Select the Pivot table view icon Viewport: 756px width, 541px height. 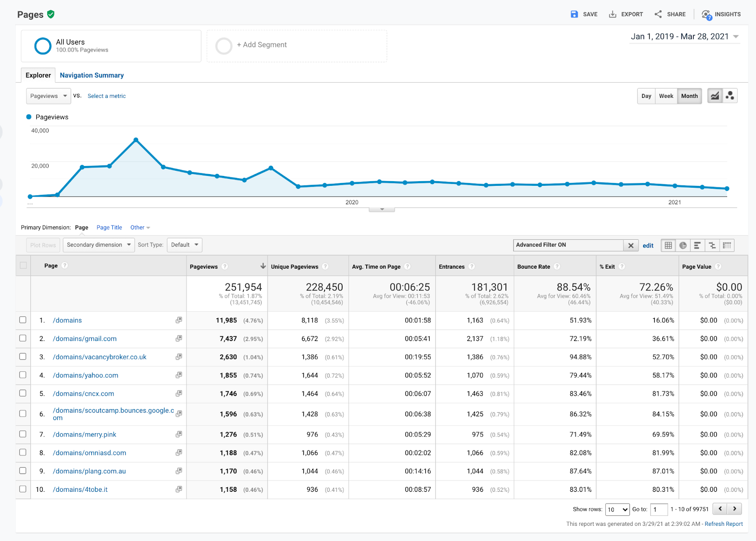pos(727,245)
